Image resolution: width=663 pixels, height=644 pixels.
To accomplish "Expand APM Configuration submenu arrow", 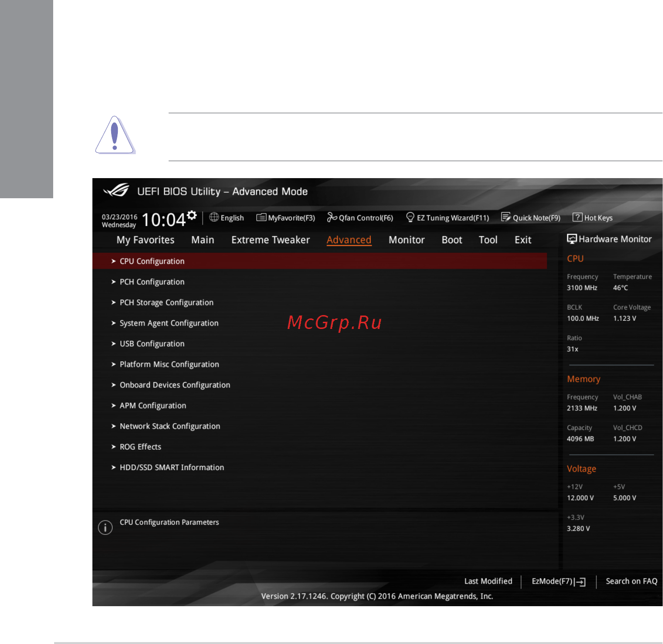I will tap(114, 405).
